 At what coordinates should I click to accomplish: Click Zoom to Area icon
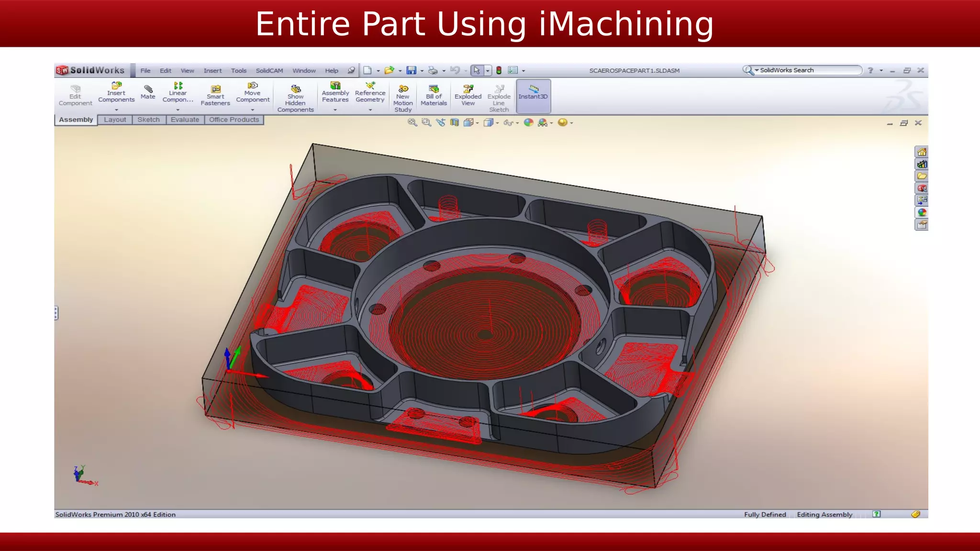click(426, 122)
